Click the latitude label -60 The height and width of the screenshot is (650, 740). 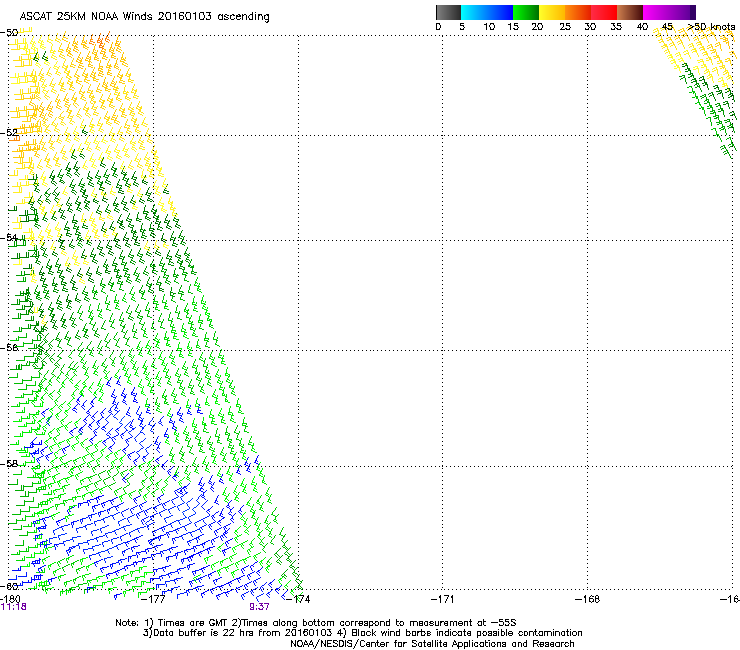(9, 586)
